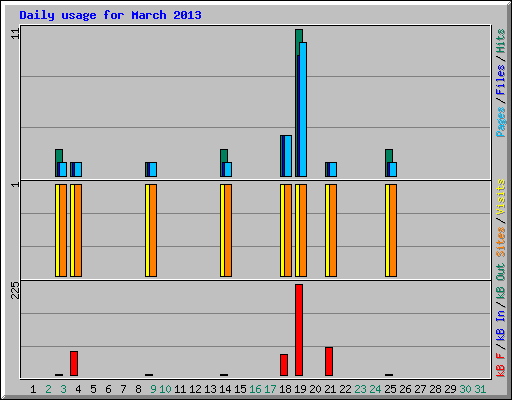The image size is (512, 400).
Task: Click the orange sites bar for day 9
Action: click(x=153, y=230)
